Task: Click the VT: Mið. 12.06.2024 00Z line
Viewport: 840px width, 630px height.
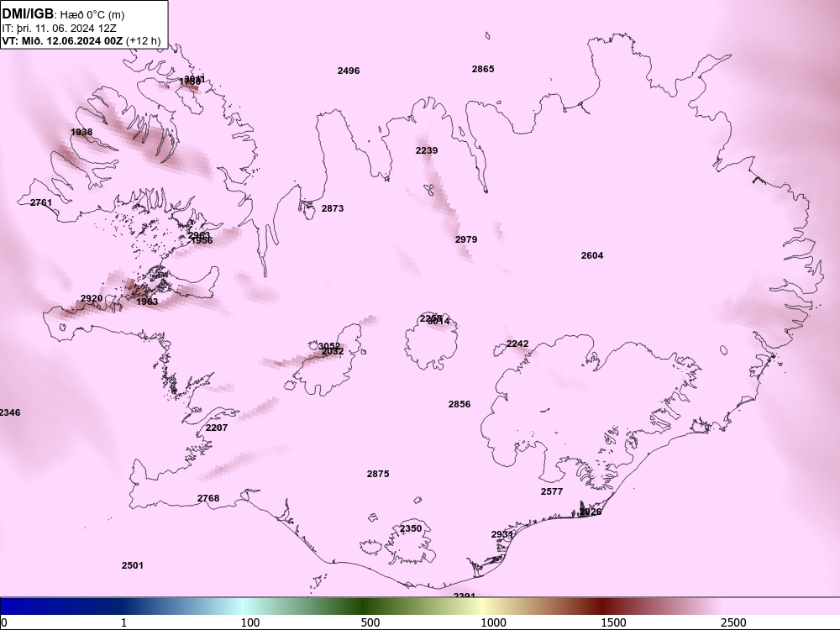Action: (x=62, y=40)
